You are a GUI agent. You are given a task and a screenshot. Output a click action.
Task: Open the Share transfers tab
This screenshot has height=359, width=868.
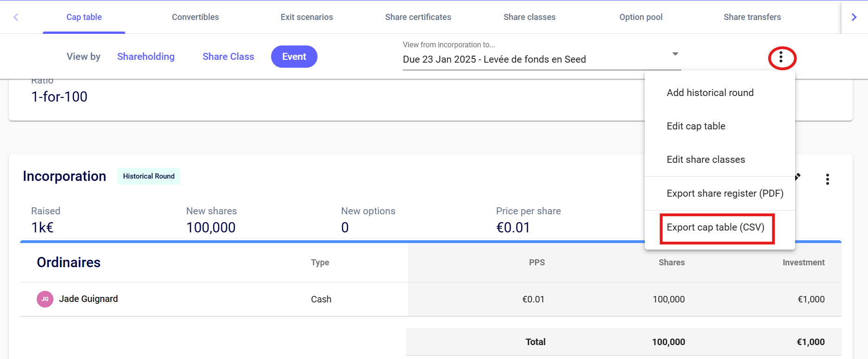click(x=752, y=17)
